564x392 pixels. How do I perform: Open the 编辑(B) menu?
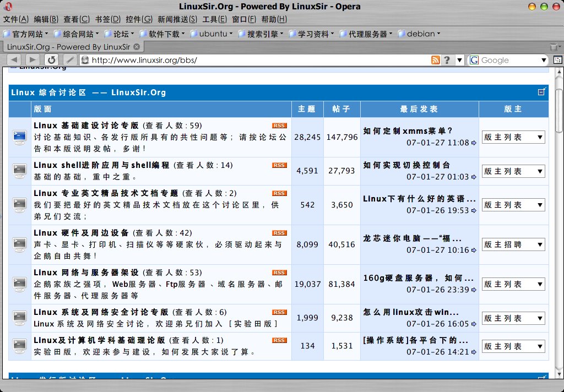coord(46,19)
